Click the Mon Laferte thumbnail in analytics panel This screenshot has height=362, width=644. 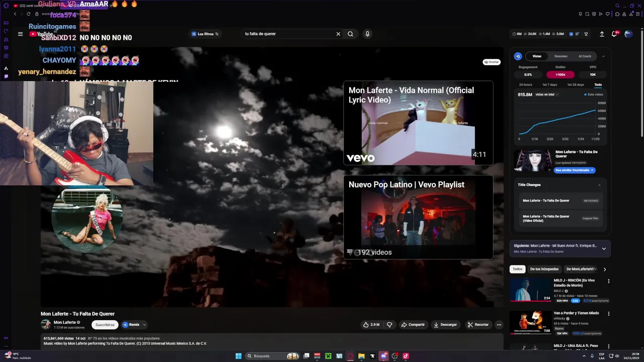click(532, 161)
